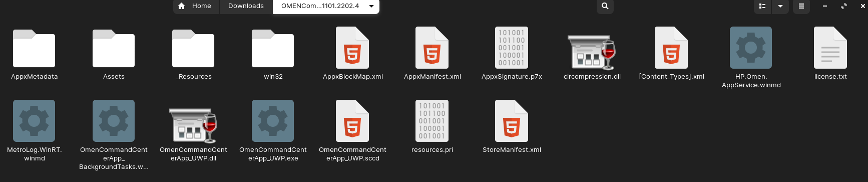
Task: Select the AppxSignature.p7x binary icon
Action: tap(512, 48)
